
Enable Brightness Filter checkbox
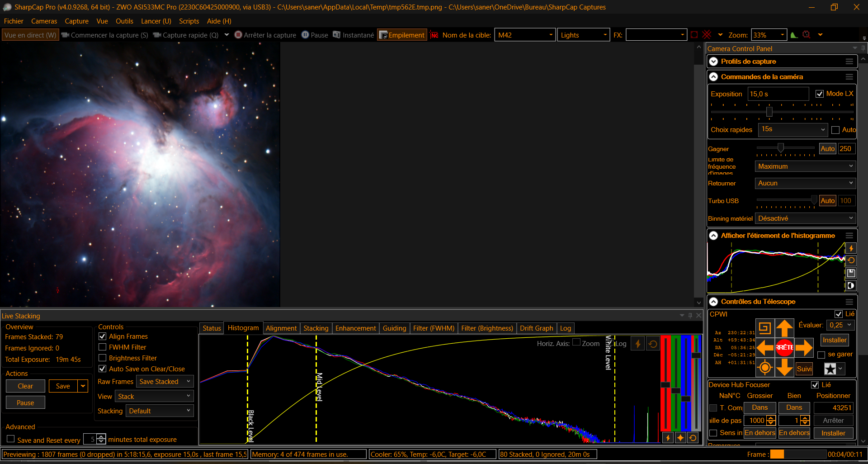click(x=103, y=358)
